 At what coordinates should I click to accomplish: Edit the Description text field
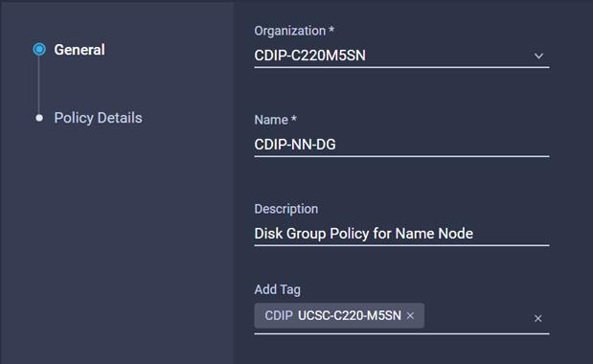[x=401, y=234]
